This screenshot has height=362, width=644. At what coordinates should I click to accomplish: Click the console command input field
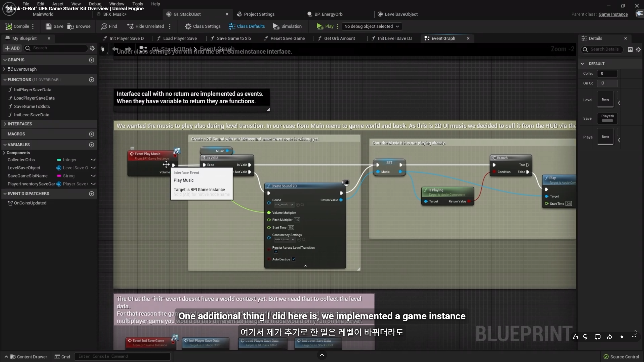click(x=122, y=356)
